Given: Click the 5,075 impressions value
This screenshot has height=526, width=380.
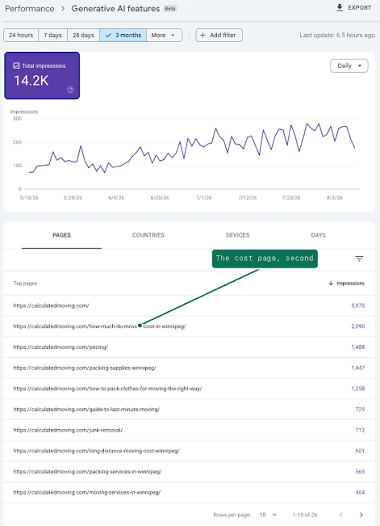Looking at the screenshot, I should click(358, 306).
